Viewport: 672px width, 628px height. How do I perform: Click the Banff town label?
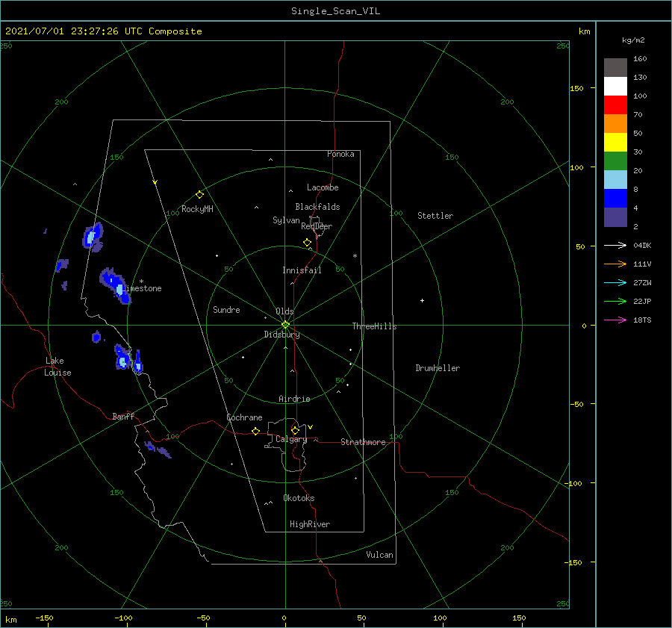[123, 416]
